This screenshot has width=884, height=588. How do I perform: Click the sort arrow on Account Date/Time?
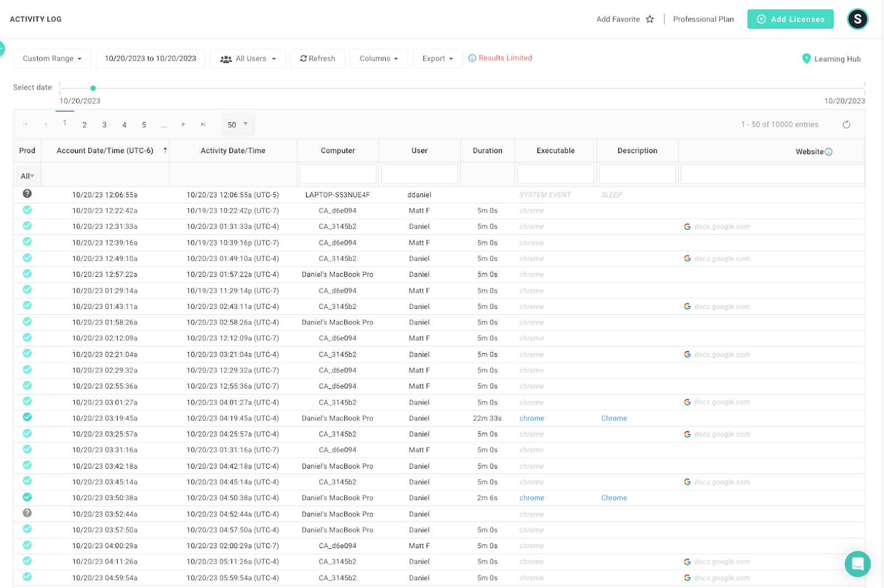165,150
